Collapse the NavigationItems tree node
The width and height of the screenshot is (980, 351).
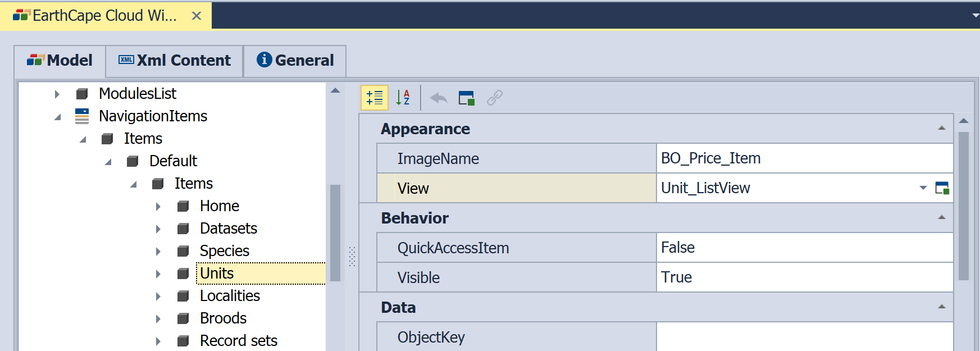[x=57, y=117]
